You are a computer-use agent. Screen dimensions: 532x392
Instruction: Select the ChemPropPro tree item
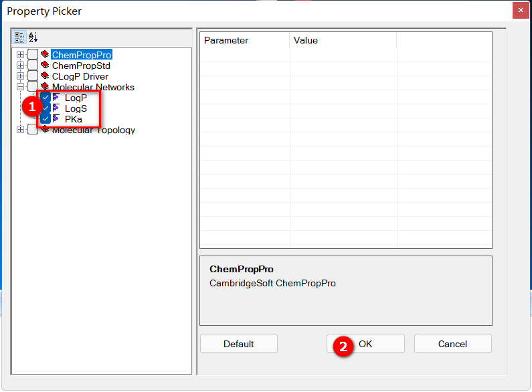[82, 55]
